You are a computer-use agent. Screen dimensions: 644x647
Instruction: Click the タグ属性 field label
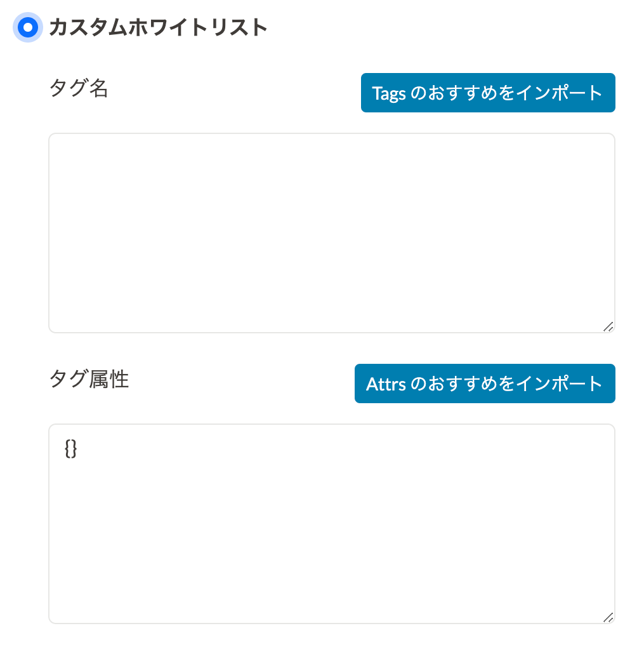click(89, 380)
